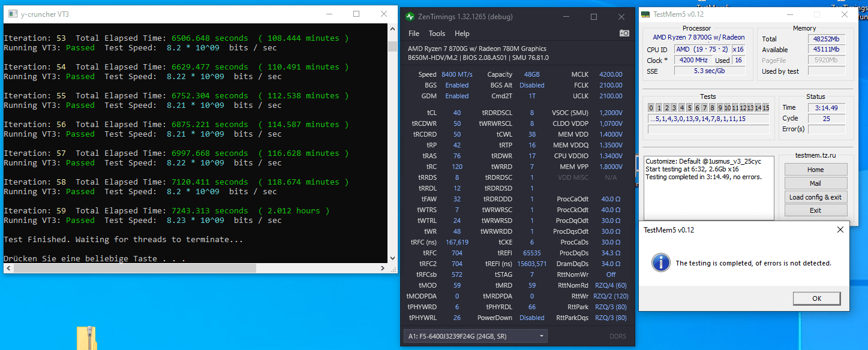Click OK in the TestMem5 dialog

click(816, 298)
